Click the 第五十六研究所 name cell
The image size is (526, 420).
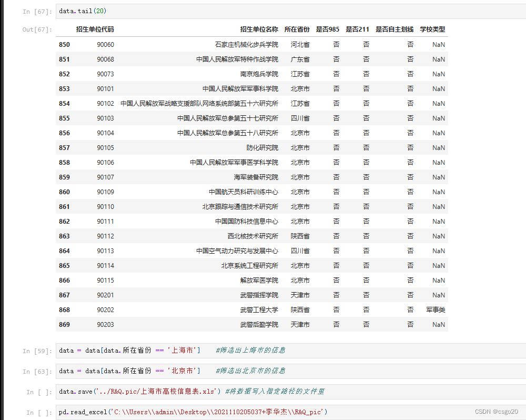(x=199, y=104)
